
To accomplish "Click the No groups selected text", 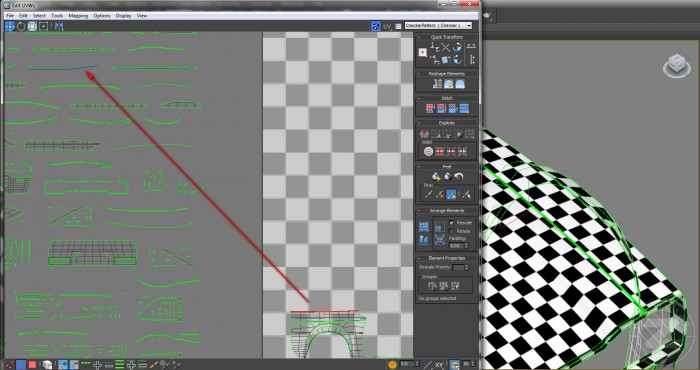I will tap(438, 298).
